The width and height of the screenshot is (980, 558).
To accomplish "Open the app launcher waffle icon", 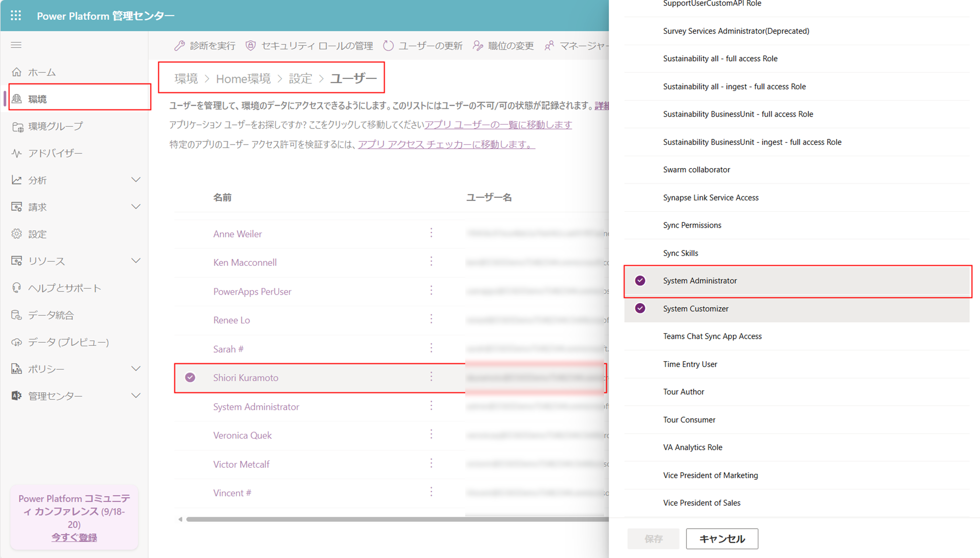I will click(x=16, y=15).
